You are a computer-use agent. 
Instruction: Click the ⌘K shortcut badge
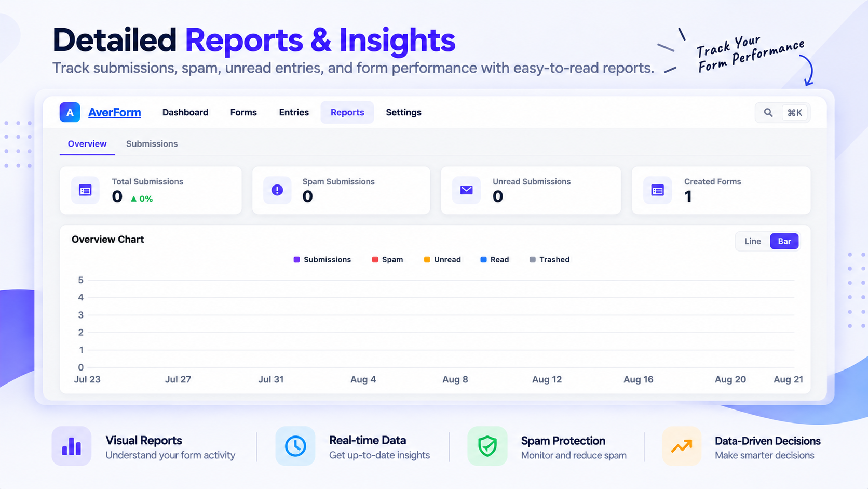[x=795, y=113]
